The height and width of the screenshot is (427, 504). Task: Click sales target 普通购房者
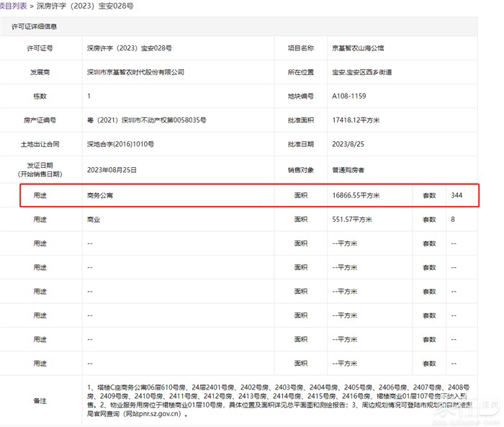(348, 170)
